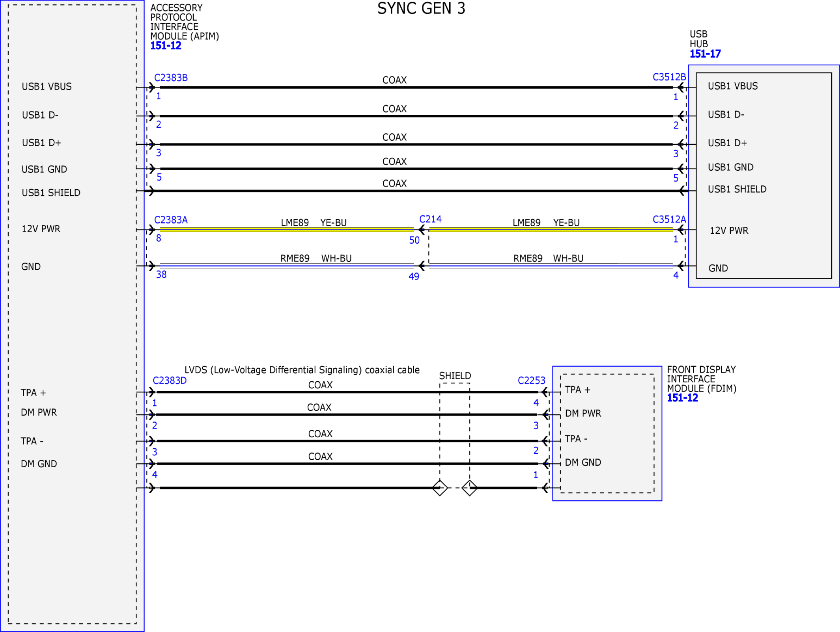Click the left shield diamond symbol
The width and height of the screenshot is (840, 632).
coord(440,488)
